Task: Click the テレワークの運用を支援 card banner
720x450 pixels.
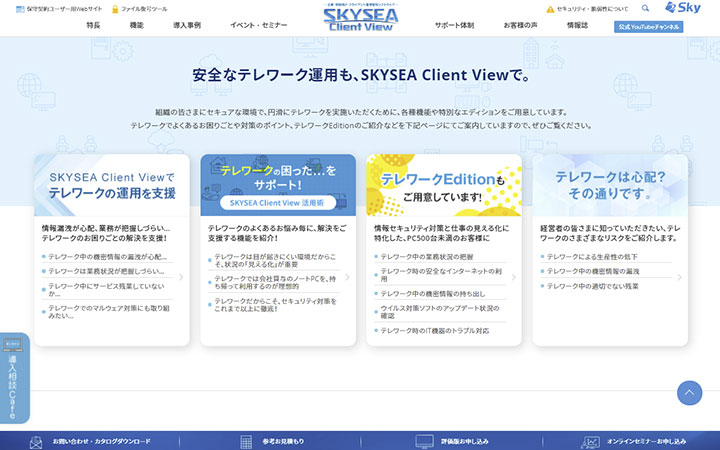Action: pyautogui.click(x=111, y=185)
